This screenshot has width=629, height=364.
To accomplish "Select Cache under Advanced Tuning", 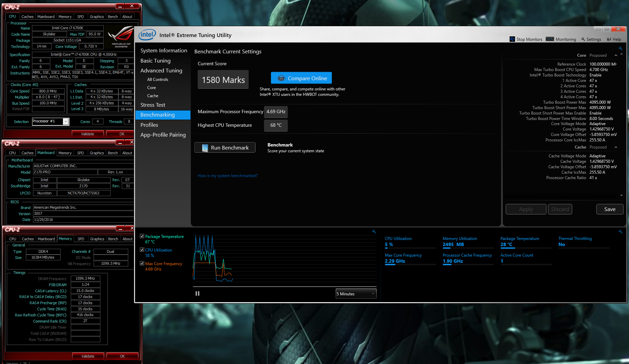I will pos(153,96).
